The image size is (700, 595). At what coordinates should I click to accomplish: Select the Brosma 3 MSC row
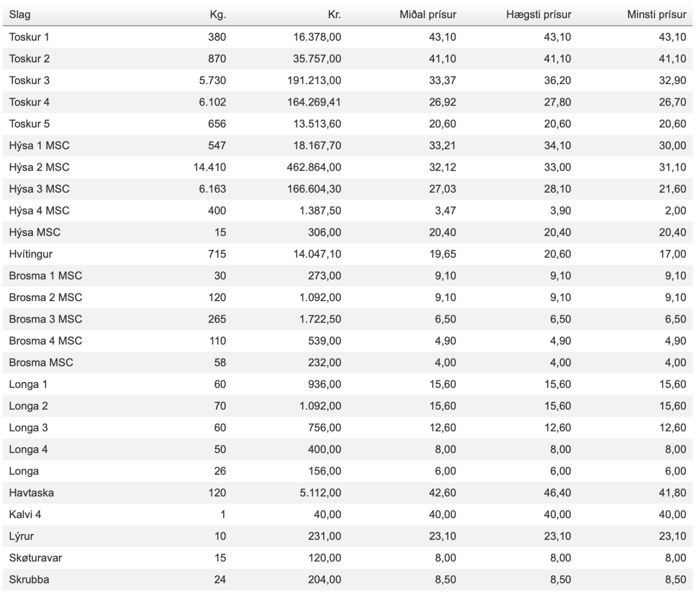pos(348,319)
